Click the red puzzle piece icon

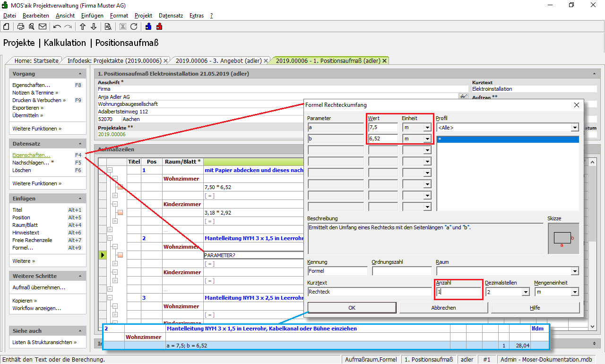159,26
